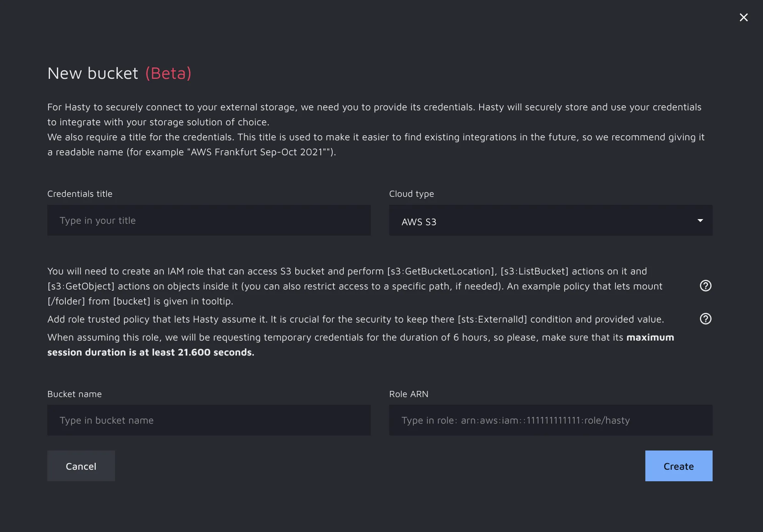Click the blue Create button
The height and width of the screenshot is (532, 763).
pos(678,466)
